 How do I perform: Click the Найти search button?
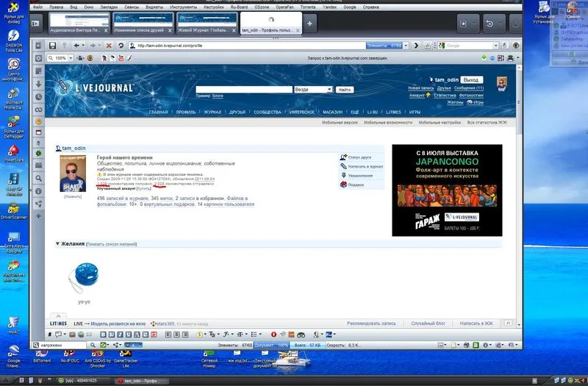click(344, 90)
